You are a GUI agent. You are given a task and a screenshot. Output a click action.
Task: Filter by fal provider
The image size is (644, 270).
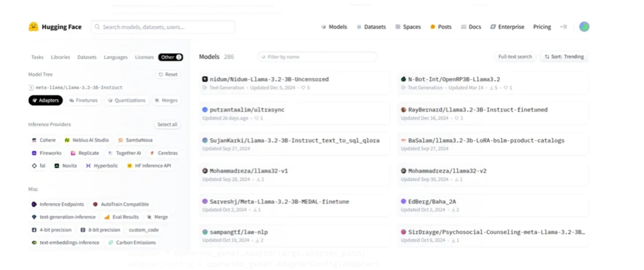tap(39, 166)
